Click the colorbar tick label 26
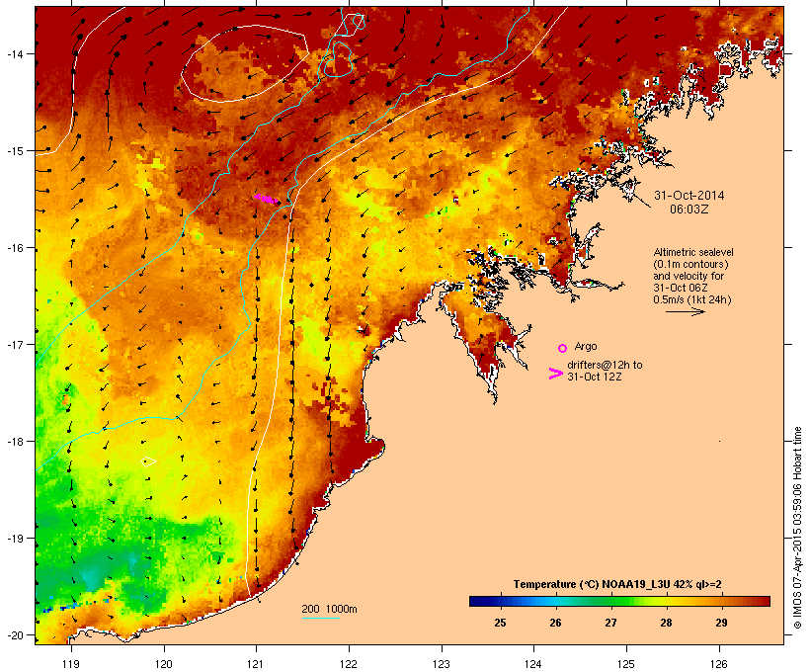Image resolution: width=810 pixels, height=672 pixels. point(555,623)
